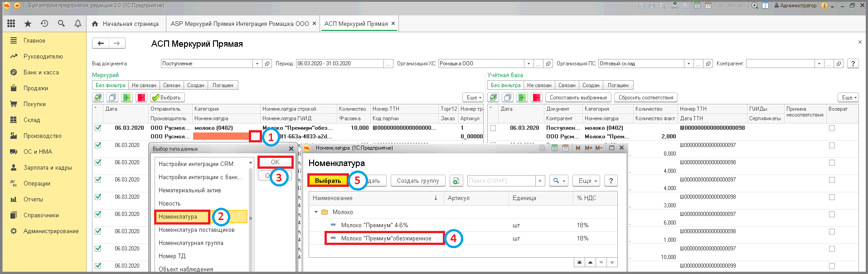The height and width of the screenshot is (274, 868).
Task: Open the info icon in title bar
Action: pos(824,5)
